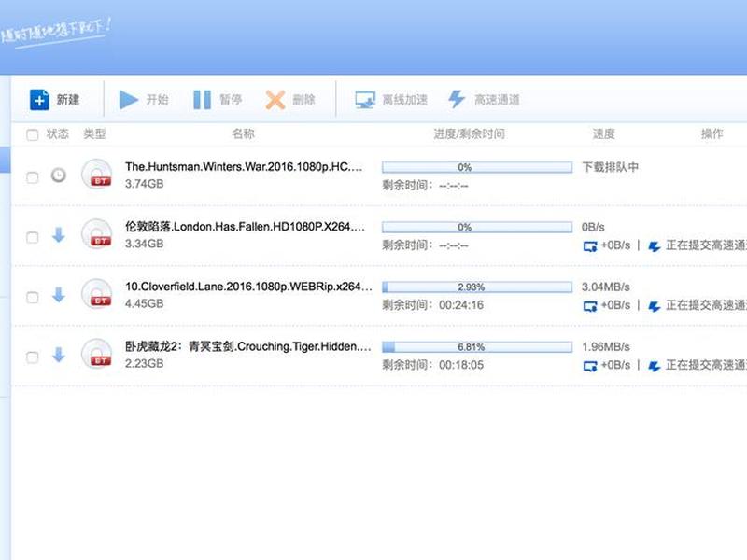Screen dimensions: 747x560
Task: Click the 4.45GB file size
Action: (145, 304)
